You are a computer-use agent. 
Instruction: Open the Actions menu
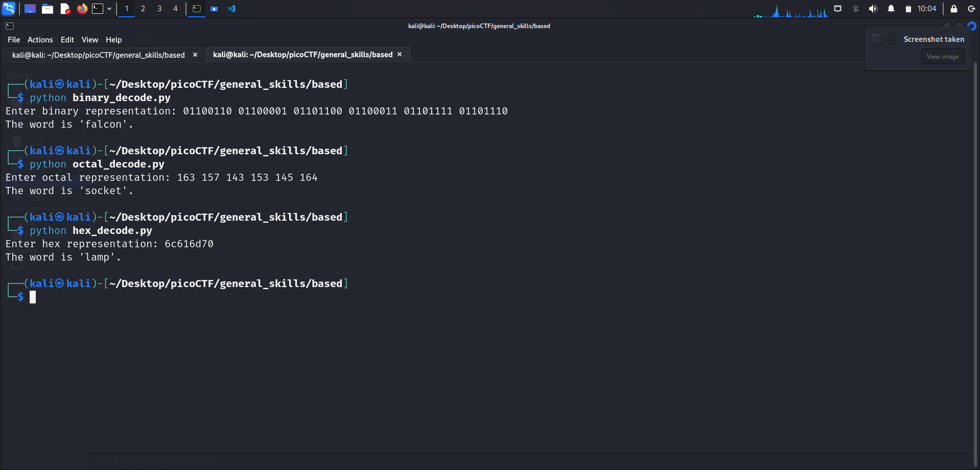point(40,40)
